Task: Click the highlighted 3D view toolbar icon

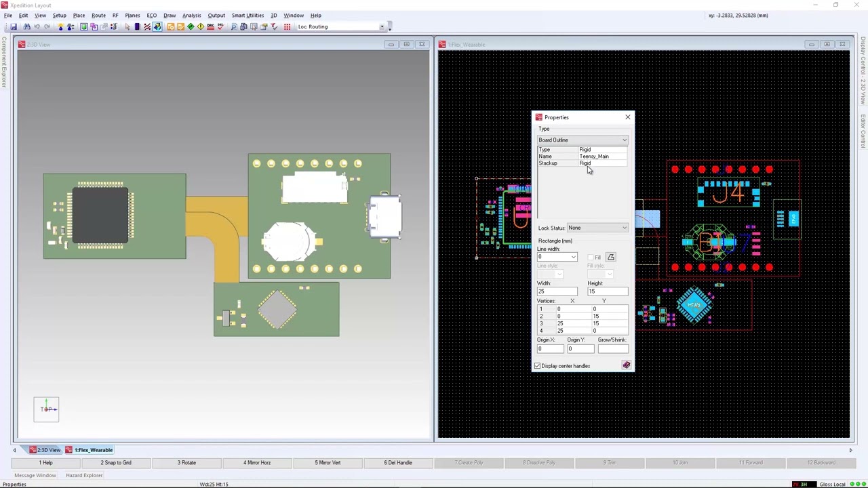Action: point(157,26)
